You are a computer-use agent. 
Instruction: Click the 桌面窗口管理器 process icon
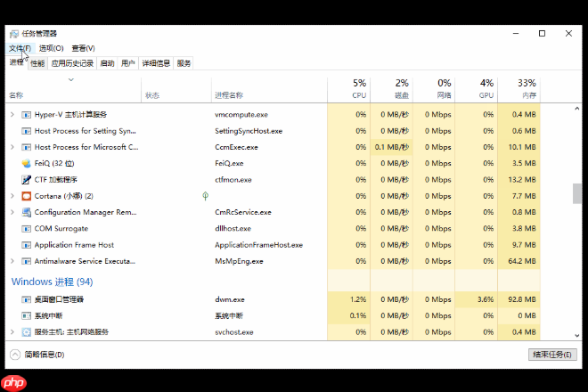click(x=26, y=299)
